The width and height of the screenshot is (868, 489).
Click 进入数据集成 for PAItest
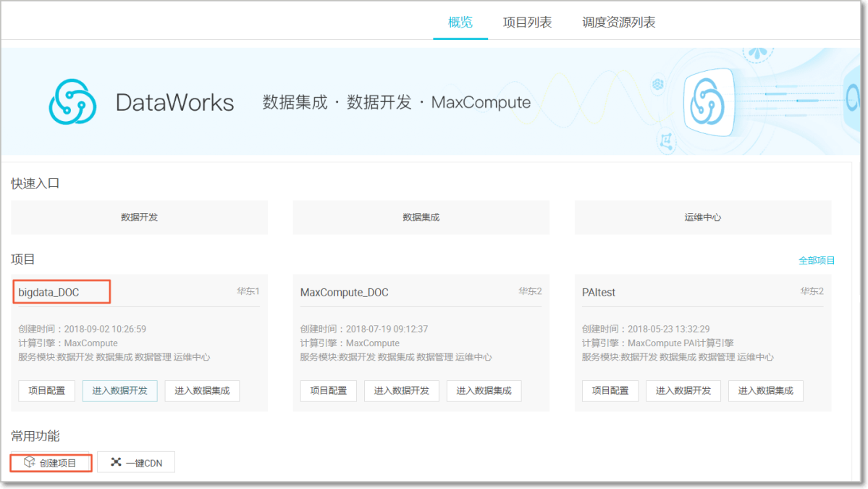tap(766, 390)
